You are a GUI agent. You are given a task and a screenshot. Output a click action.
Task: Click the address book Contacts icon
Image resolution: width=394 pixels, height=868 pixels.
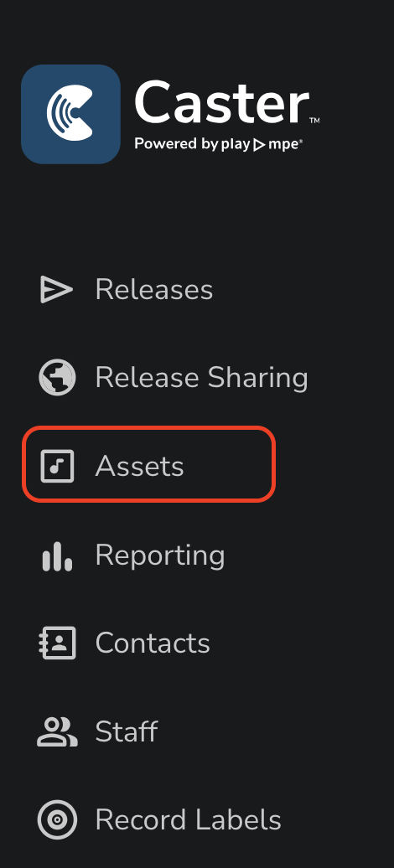[x=57, y=643]
